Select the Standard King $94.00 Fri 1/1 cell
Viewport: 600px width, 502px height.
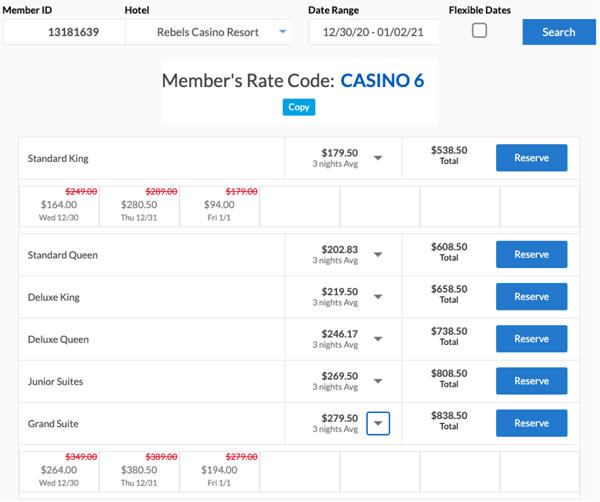219,207
